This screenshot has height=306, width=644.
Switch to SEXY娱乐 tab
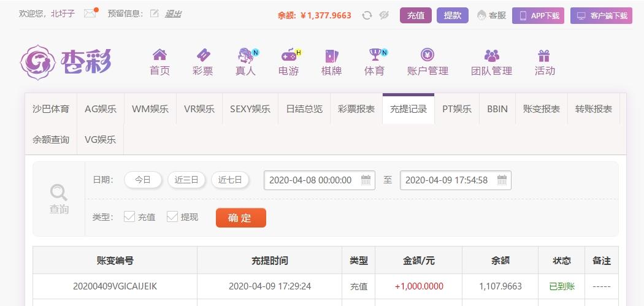pyautogui.click(x=250, y=109)
